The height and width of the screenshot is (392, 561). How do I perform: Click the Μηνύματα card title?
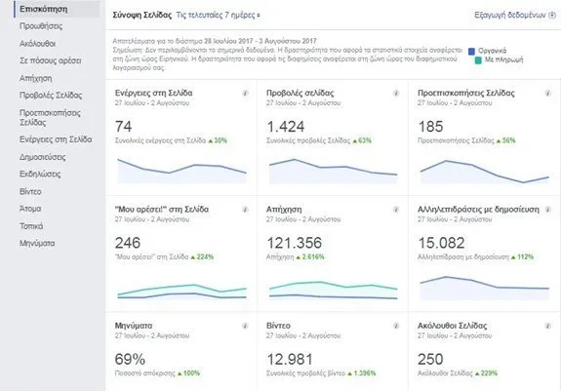134,326
